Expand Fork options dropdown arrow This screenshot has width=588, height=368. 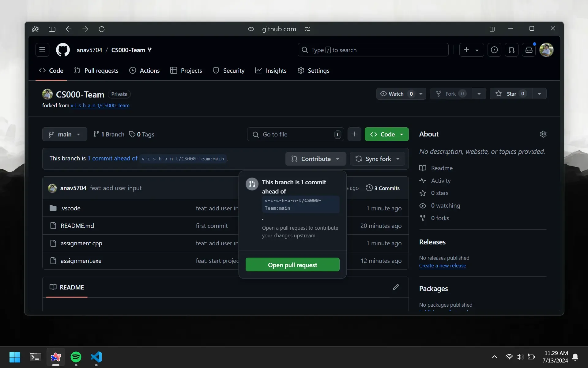(479, 94)
